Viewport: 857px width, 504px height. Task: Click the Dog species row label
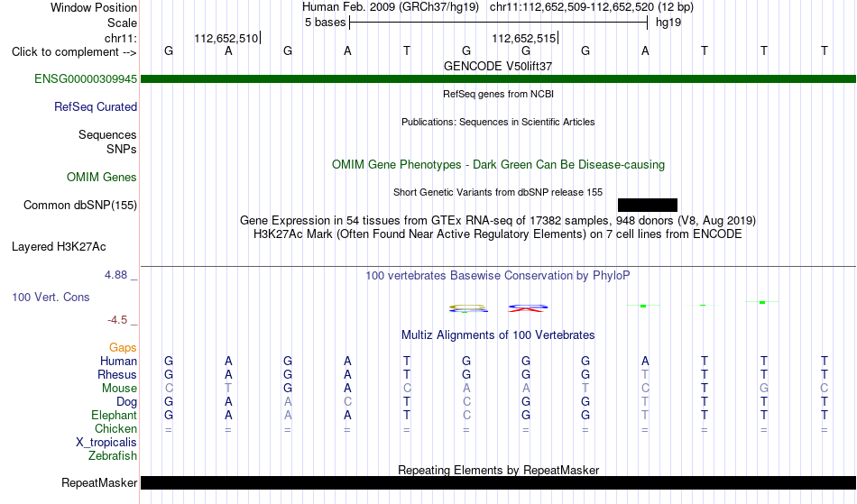(126, 402)
